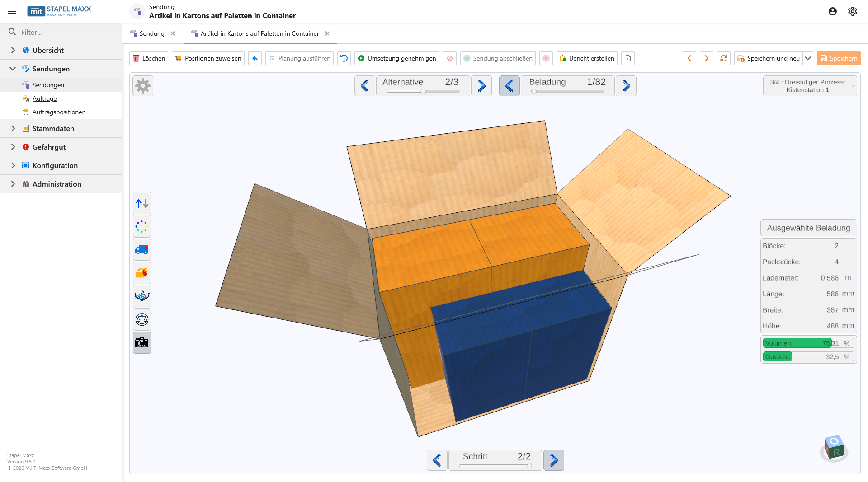
Task: Click Bericht erstellen
Action: 587,58
